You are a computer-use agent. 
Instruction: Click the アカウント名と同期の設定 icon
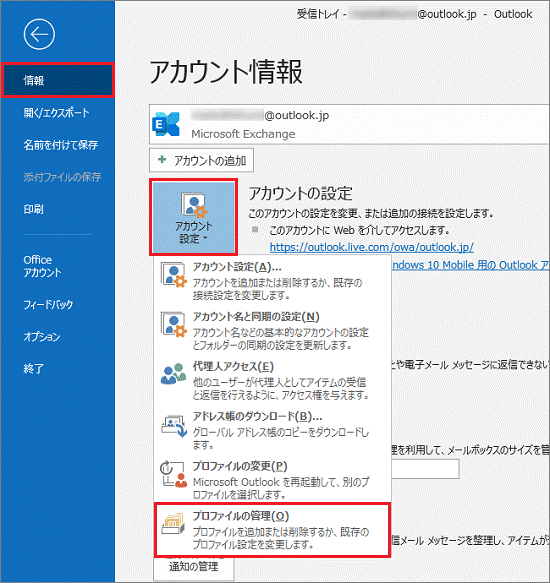pos(173,325)
